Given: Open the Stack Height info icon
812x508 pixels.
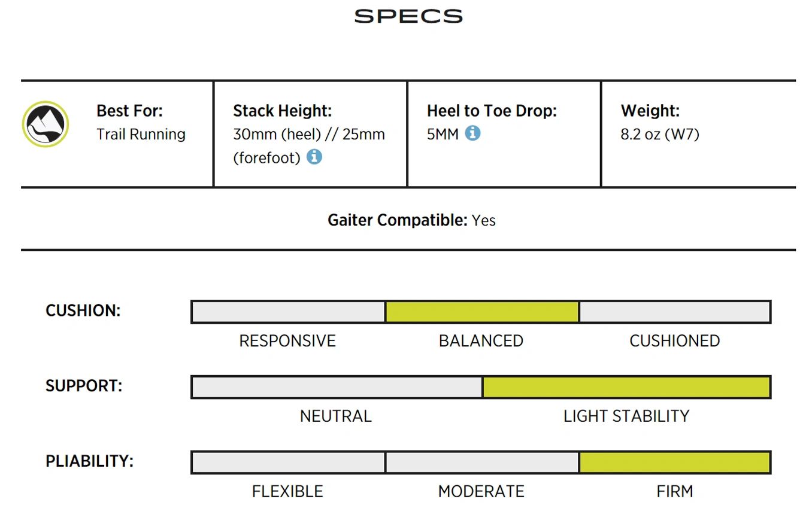Looking at the screenshot, I should coord(314,157).
